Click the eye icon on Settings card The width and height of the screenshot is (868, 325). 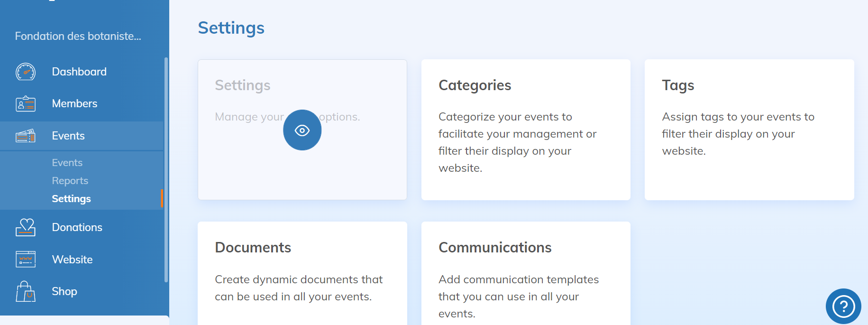click(302, 130)
